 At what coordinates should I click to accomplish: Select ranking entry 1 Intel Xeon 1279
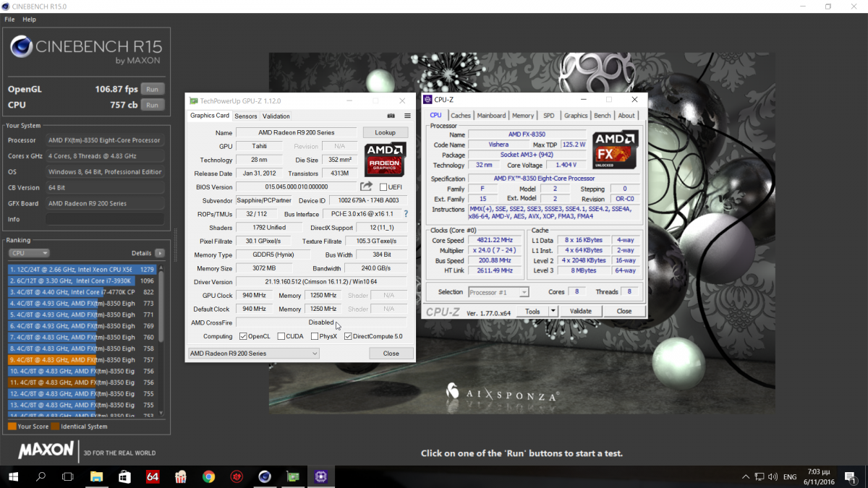tap(82, 270)
